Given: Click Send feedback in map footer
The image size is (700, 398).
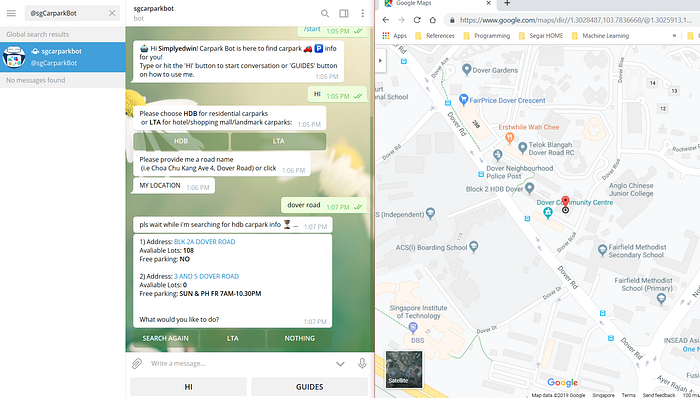Looking at the screenshot, I should pyautogui.click(x=659, y=395).
